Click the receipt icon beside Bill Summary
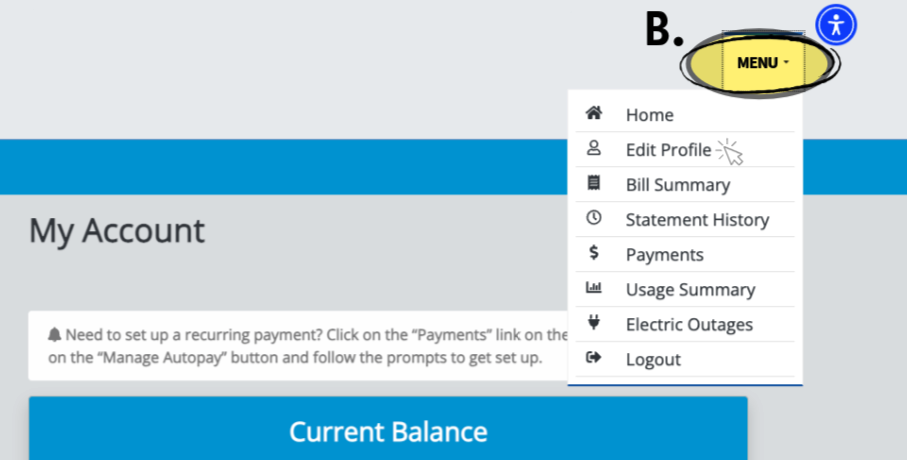Viewport: 907px width, 460px height. click(x=593, y=183)
